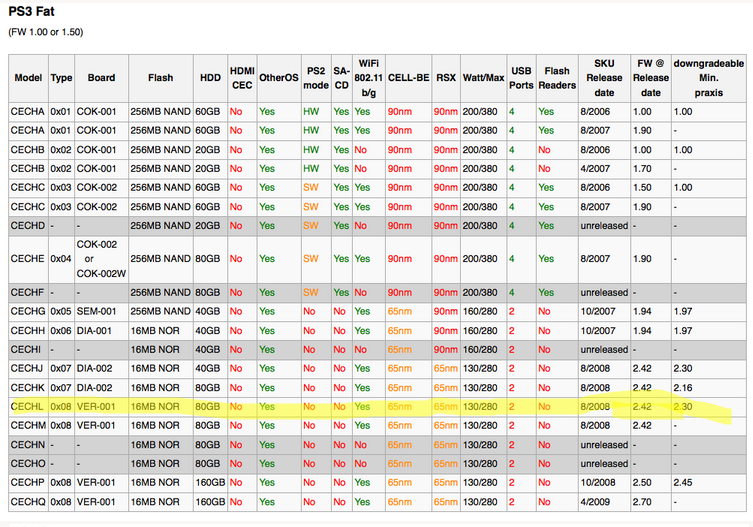The width and height of the screenshot is (753, 527).
Task: Click the 'CECHF' model cell
Action: click(28, 293)
